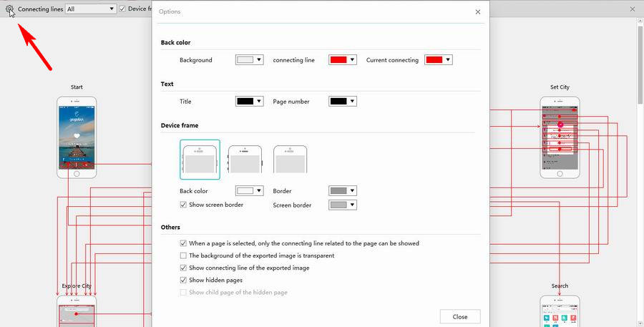Image resolution: width=644 pixels, height=327 pixels.
Task: Click the Start page title
Action: tap(77, 87)
